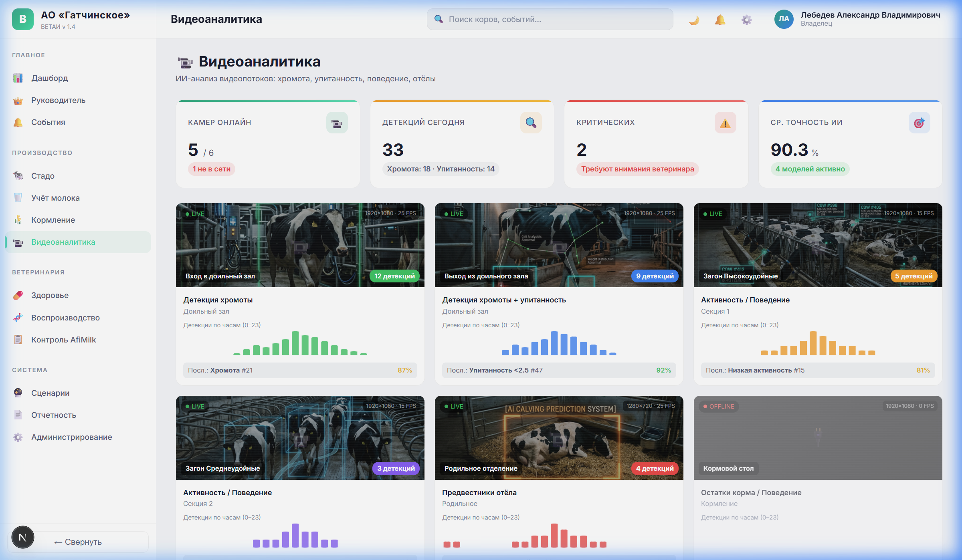Click the 12 детекций badge
This screenshot has height=560, width=962.
click(394, 276)
